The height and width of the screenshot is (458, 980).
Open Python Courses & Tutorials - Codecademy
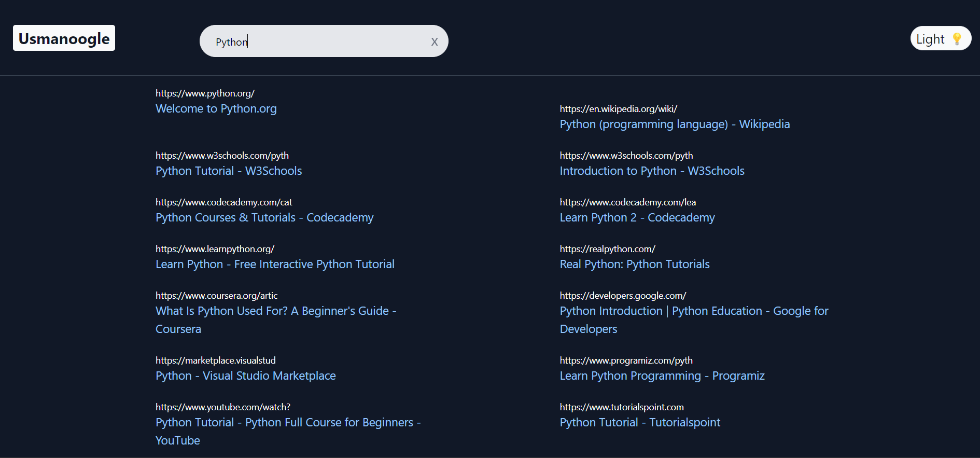pyautogui.click(x=264, y=217)
